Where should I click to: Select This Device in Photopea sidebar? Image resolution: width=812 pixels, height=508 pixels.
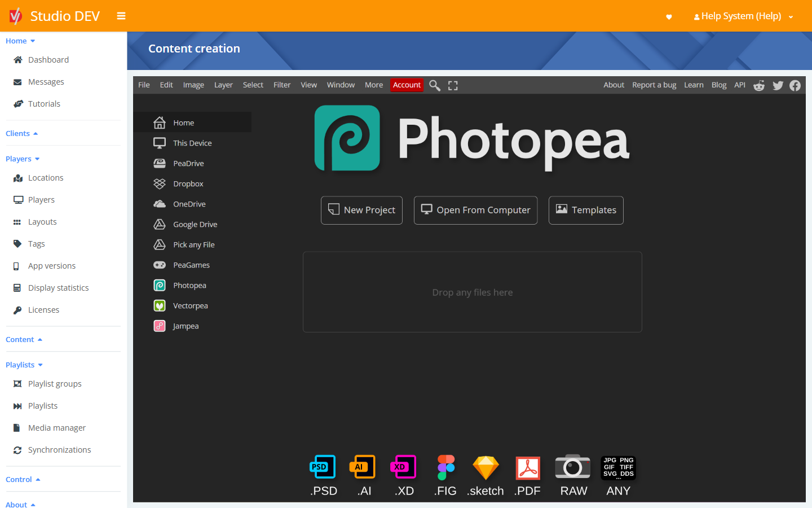coord(192,143)
